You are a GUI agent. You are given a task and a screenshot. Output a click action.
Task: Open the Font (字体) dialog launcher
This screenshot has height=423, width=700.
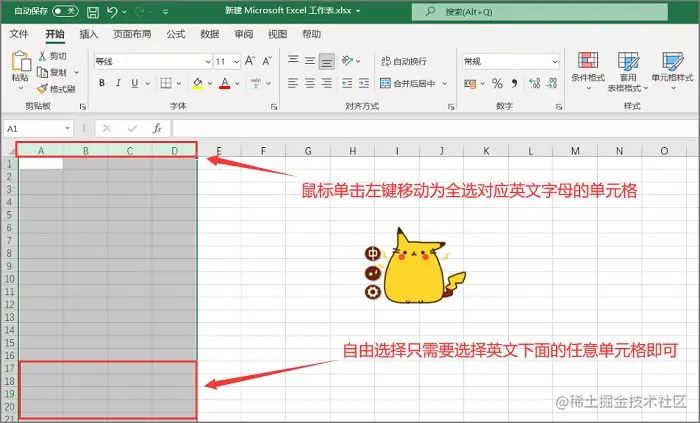coord(274,107)
